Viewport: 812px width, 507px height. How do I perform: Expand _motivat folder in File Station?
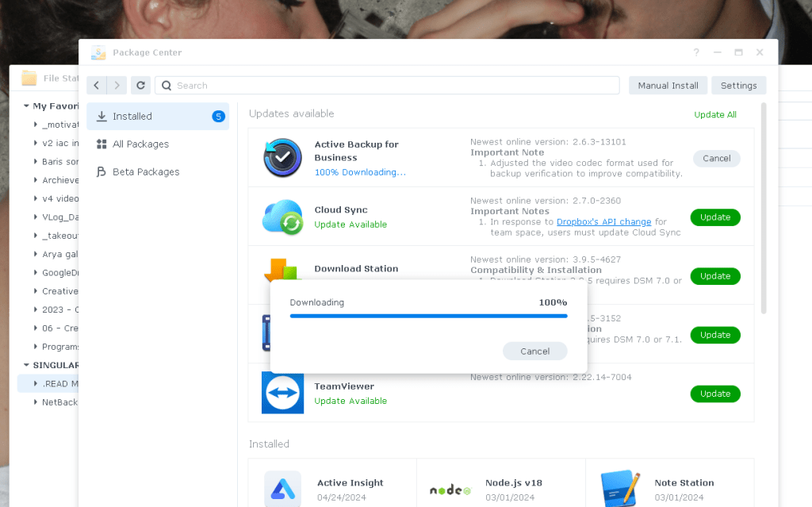pyautogui.click(x=35, y=125)
